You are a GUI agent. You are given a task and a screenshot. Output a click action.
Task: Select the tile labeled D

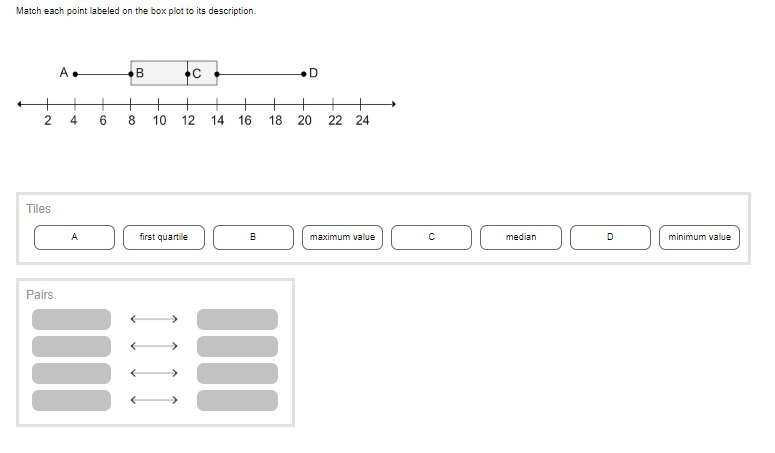pos(610,237)
